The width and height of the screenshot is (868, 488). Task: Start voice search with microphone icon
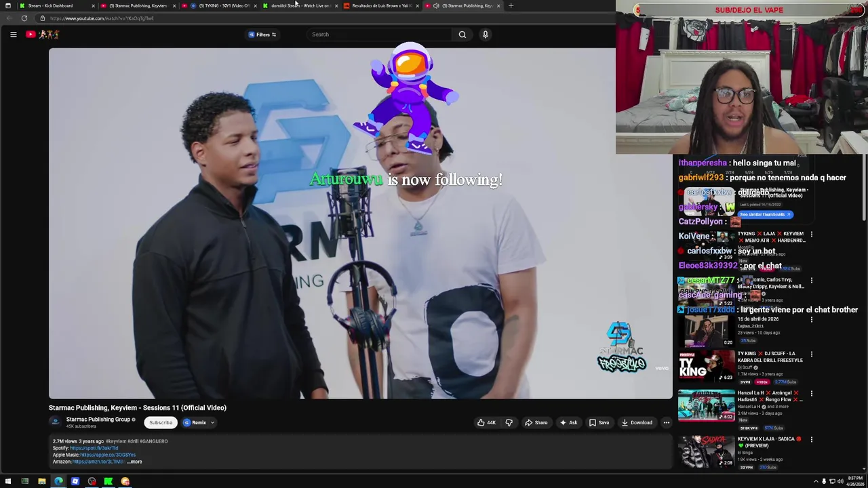pyautogui.click(x=485, y=35)
